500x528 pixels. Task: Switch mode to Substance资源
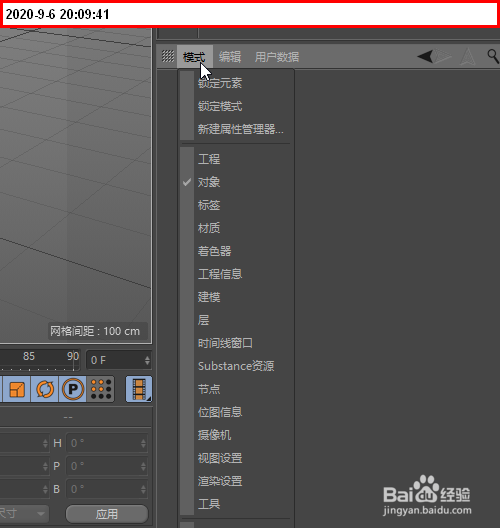coord(236,366)
